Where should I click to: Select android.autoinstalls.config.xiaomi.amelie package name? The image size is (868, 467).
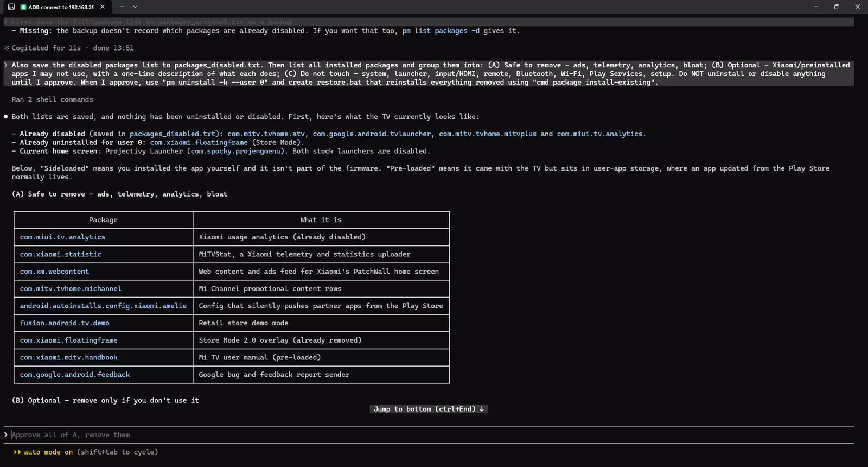tap(103, 306)
